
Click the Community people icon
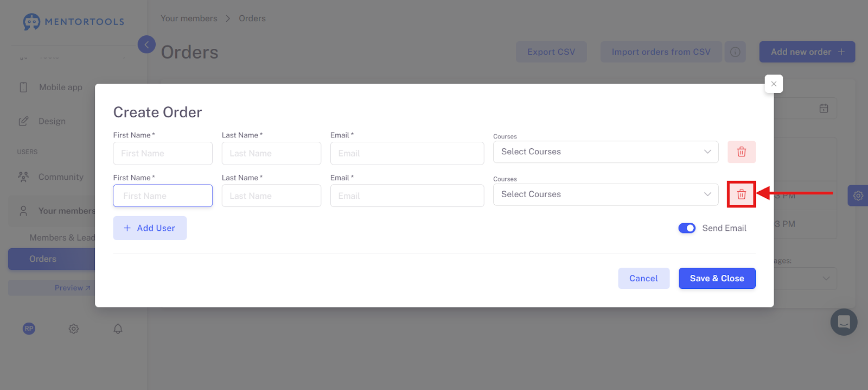click(x=23, y=177)
